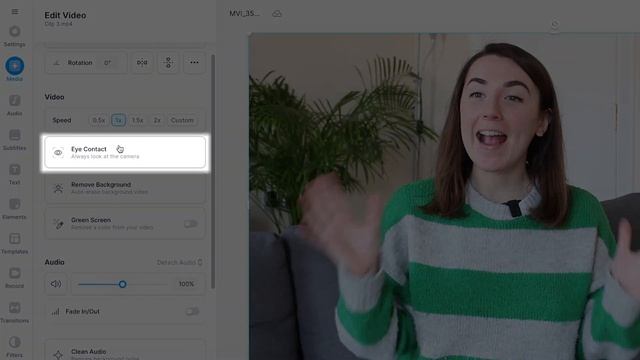This screenshot has height=360, width=640.
Task: Click the flip vertical icon
Action: pyautogui.click(x=168, y=62)
